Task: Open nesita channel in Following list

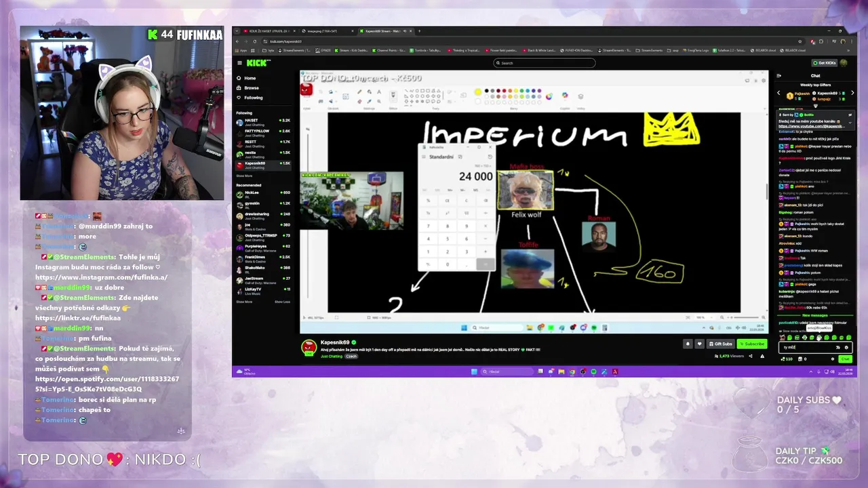Action: pos(263,154)
